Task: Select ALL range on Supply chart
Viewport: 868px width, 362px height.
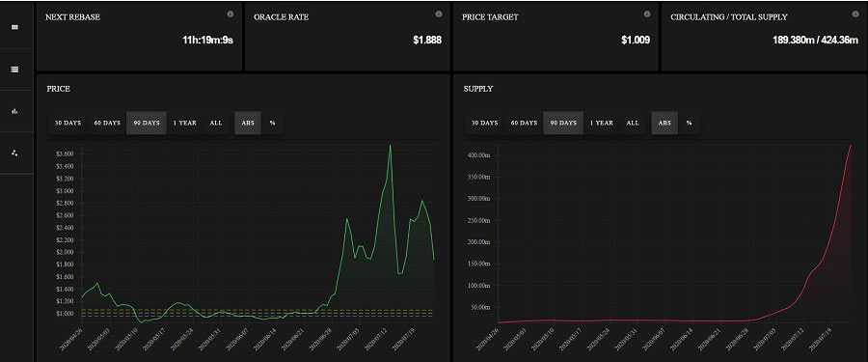Action: pos(633,123)
